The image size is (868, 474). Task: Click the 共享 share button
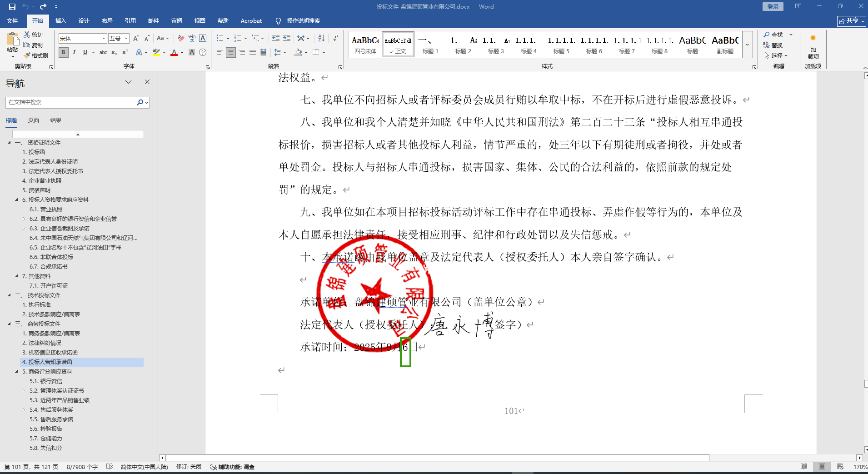coord(851,21)
